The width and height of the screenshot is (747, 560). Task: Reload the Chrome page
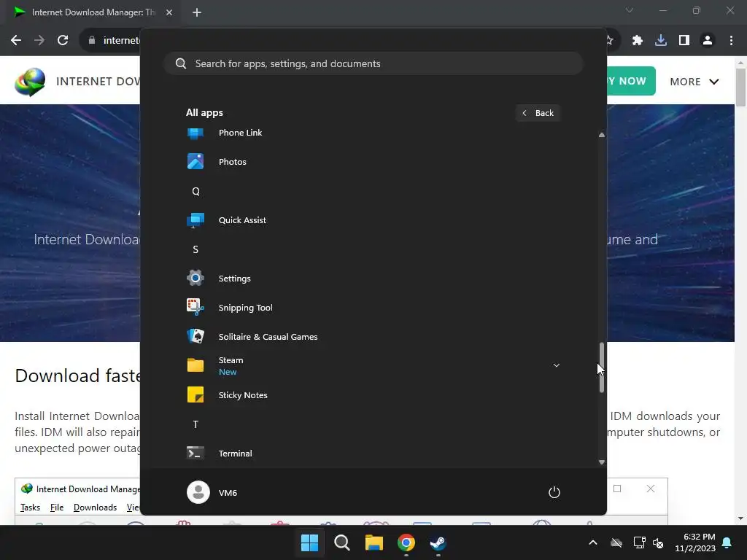click(63, 41)
